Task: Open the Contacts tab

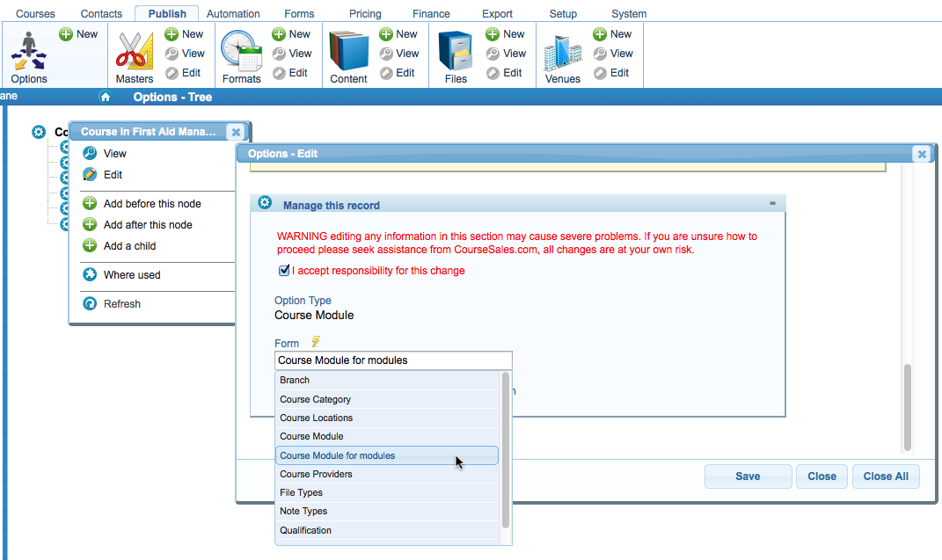Action: click(101, 14)
